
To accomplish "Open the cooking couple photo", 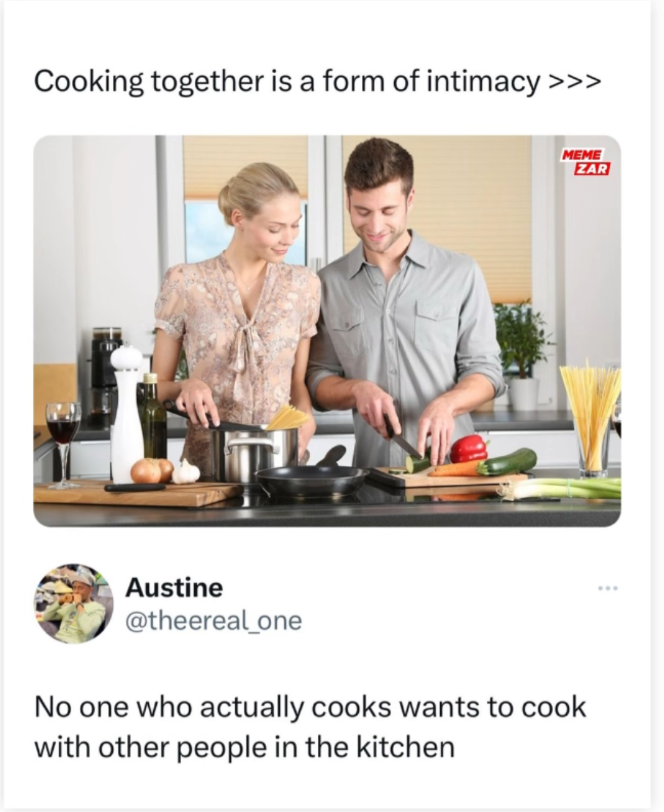I will coord(327,331).
